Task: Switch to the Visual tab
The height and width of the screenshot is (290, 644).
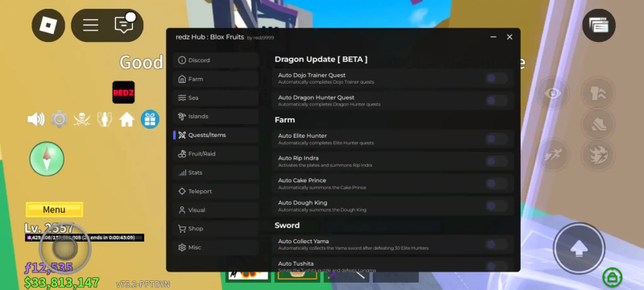Action: (x=216, y=210)
